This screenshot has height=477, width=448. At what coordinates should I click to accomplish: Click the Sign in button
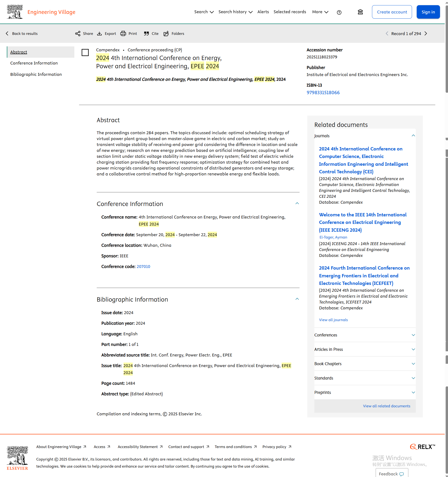428,12
